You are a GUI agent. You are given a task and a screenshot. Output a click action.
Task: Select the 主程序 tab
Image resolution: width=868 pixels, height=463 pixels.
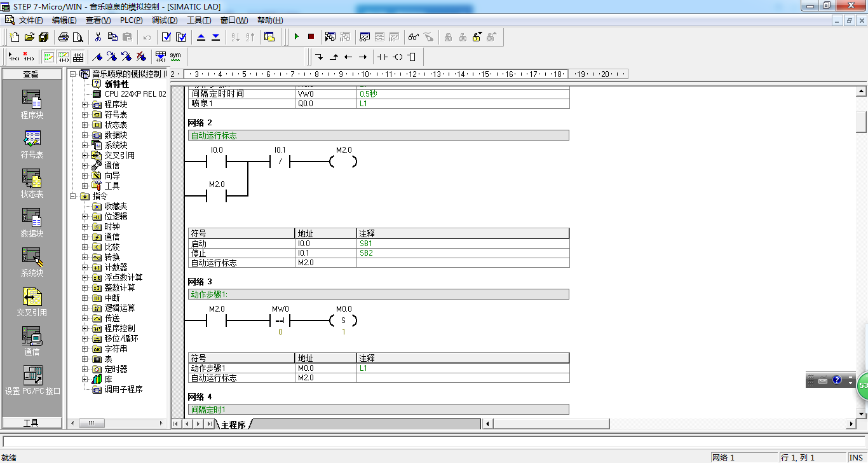[x=233, y=424]
